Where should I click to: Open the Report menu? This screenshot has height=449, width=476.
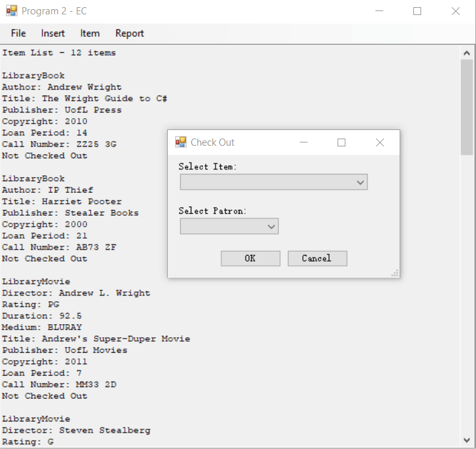click(x=129, y=33)
